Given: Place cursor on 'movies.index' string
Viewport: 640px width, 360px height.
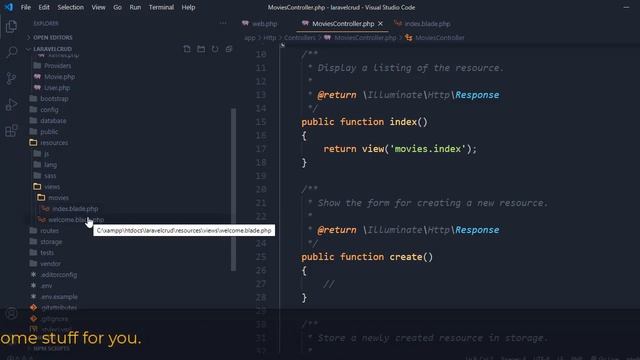Looking at the screenshot, I should (428, 149).
